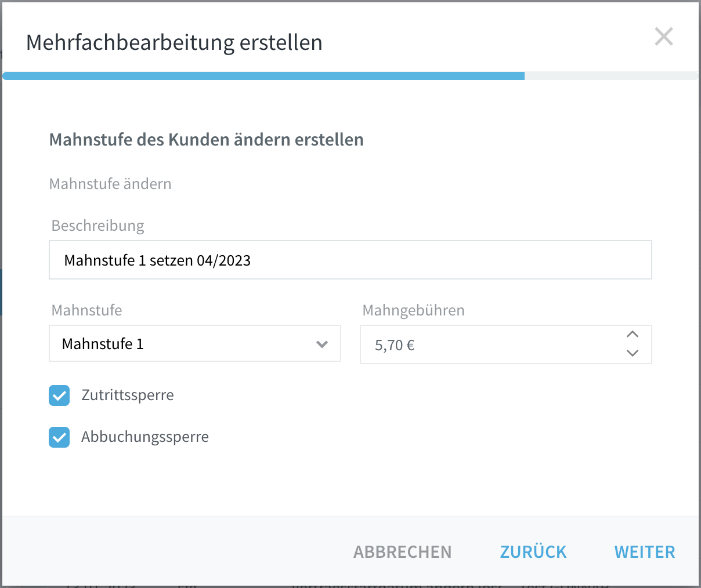Decrease Mahngebühren with down arrow
701x588 pixels.
pyautogui.click(x=633, y=353)
